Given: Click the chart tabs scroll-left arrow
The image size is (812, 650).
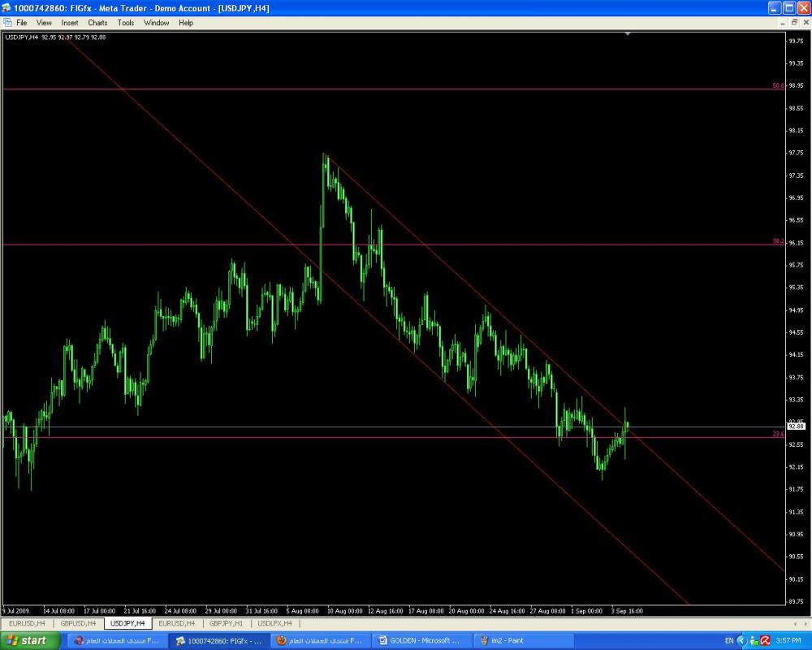Looking at the screenshot, I should click(x=795, y=623).
